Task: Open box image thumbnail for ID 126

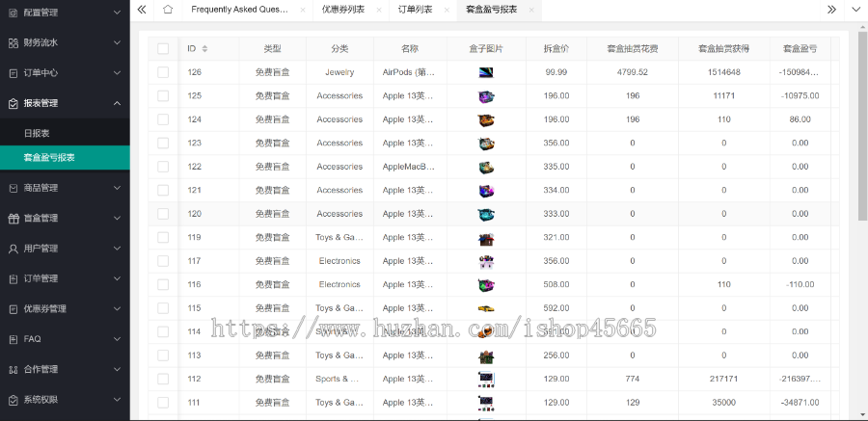Action: click(485, 72)
